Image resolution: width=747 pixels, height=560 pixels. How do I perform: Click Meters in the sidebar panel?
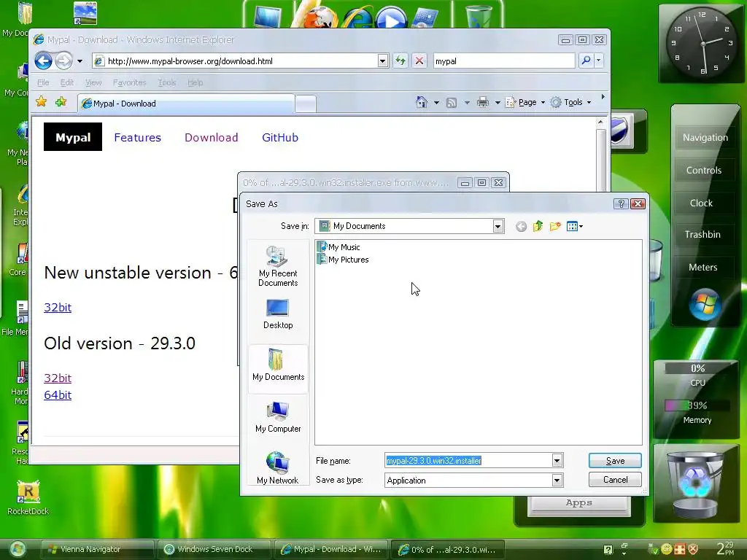tap(703, 267)
